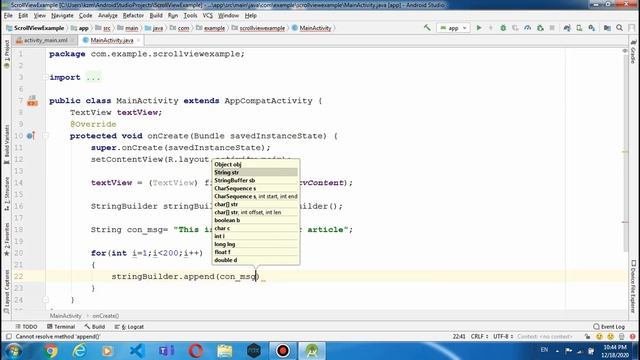Open the Tools menu
This screenshot has height=360, width=640.
pyautogui.click(x=190, y=16)
